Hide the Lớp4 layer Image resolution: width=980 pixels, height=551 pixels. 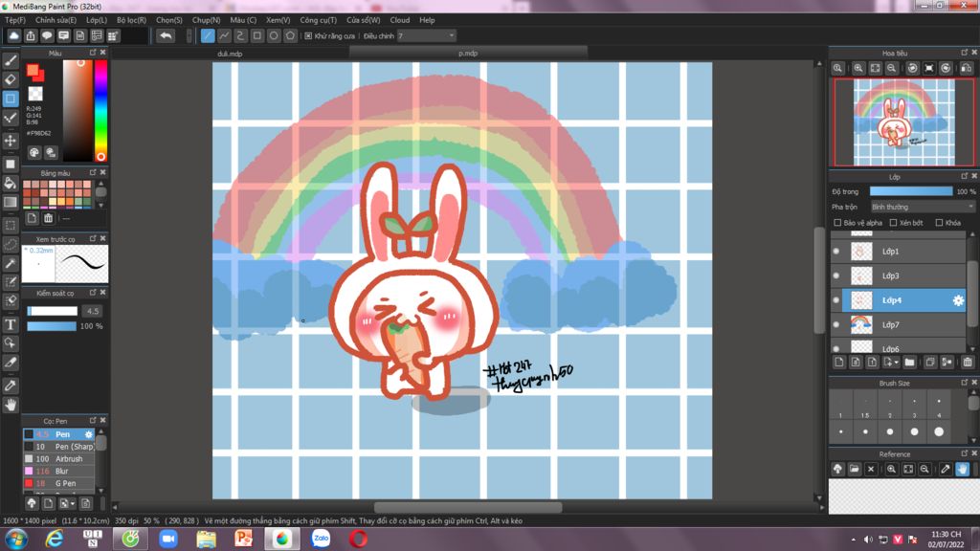pos(836,300)
